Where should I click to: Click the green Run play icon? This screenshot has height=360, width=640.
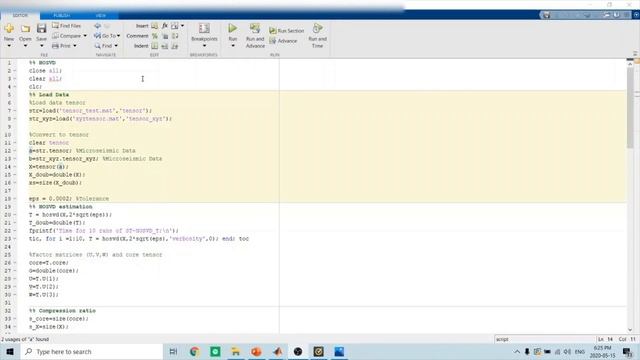click(233, 28)
